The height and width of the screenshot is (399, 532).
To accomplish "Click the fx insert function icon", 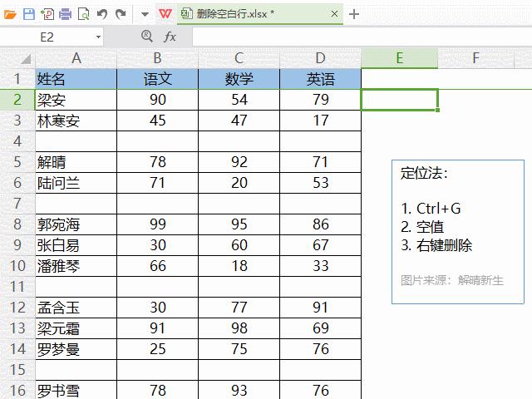I will pos(170,37).
